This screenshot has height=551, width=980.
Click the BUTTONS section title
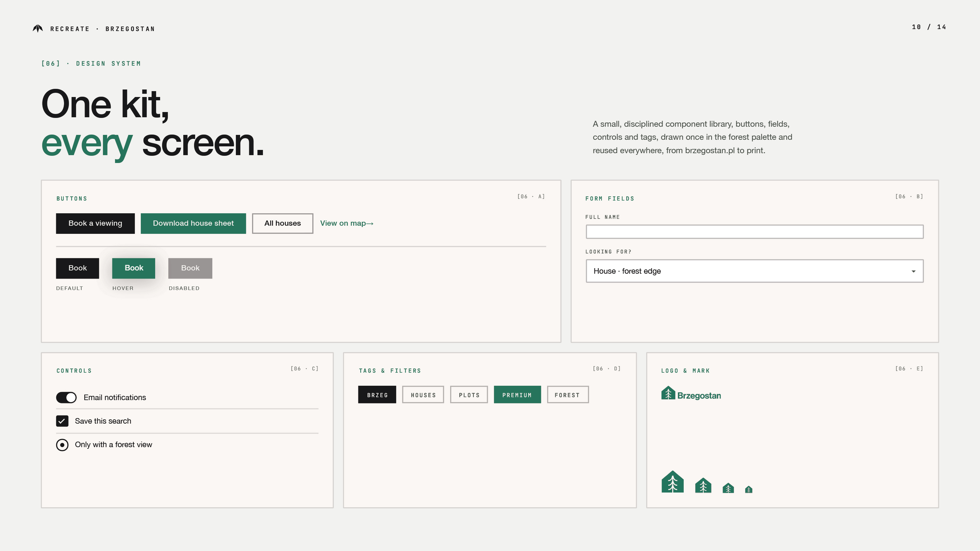[x=72, y=199]
